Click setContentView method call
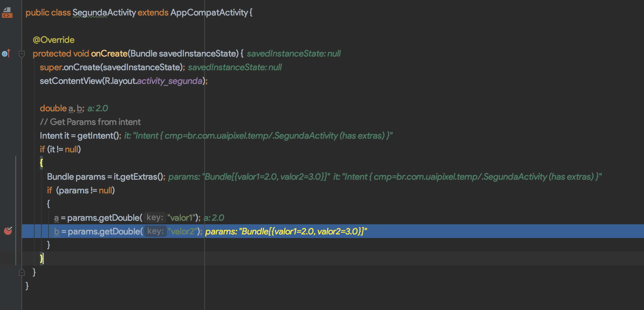The width and height of the screenshot is (644, 310). pyautogui.click(x=71, y=81)
